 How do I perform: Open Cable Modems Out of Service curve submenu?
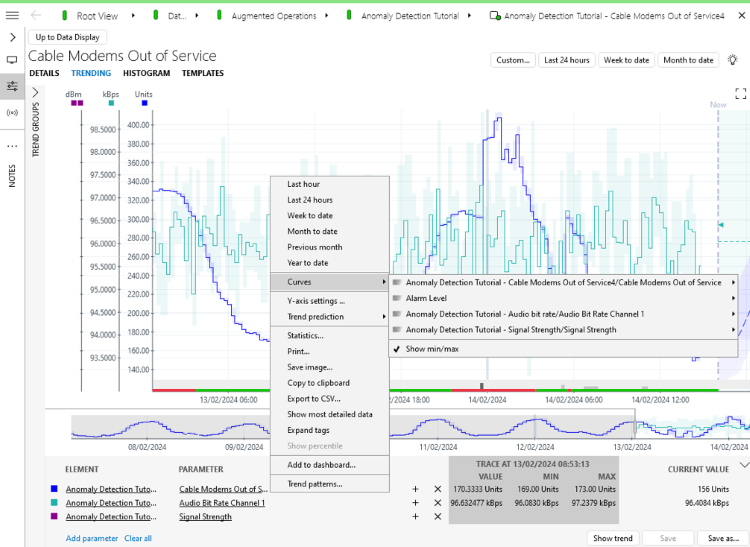click(x=563, y=283)
